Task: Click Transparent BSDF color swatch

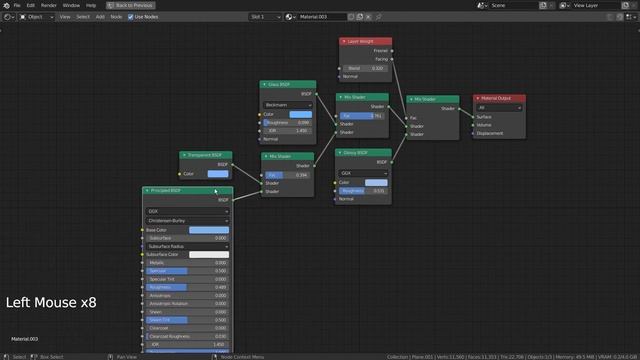Action: (x=218, y=174)
